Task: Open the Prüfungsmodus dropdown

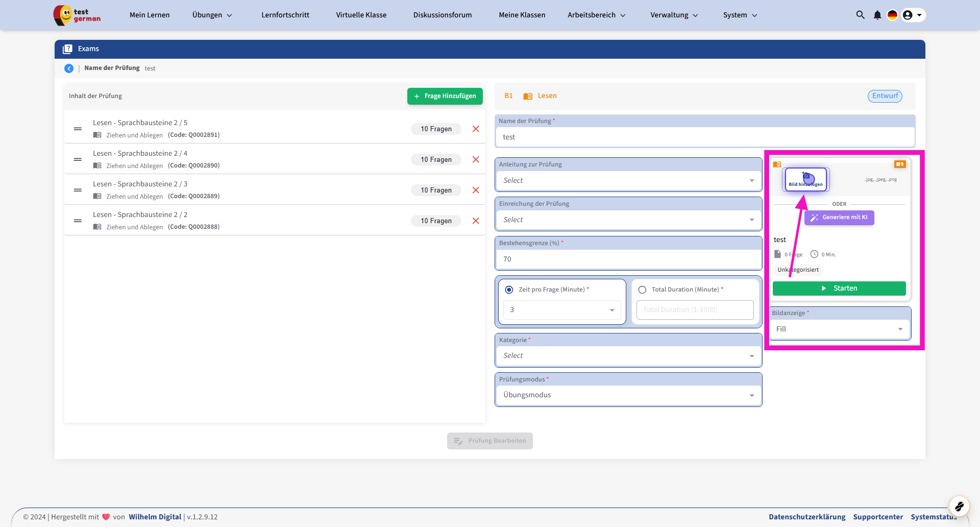Action: tap(628, 395)
